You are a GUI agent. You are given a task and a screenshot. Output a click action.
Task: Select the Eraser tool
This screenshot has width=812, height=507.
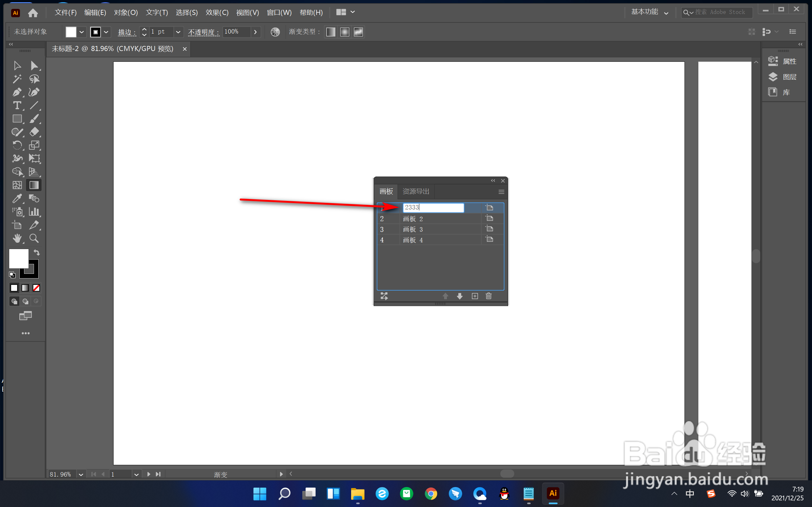click(x=34, y=132)
